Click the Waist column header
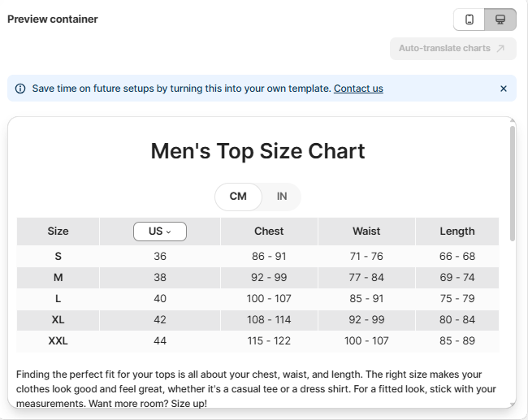528x420 pixels. pos(366,232)
